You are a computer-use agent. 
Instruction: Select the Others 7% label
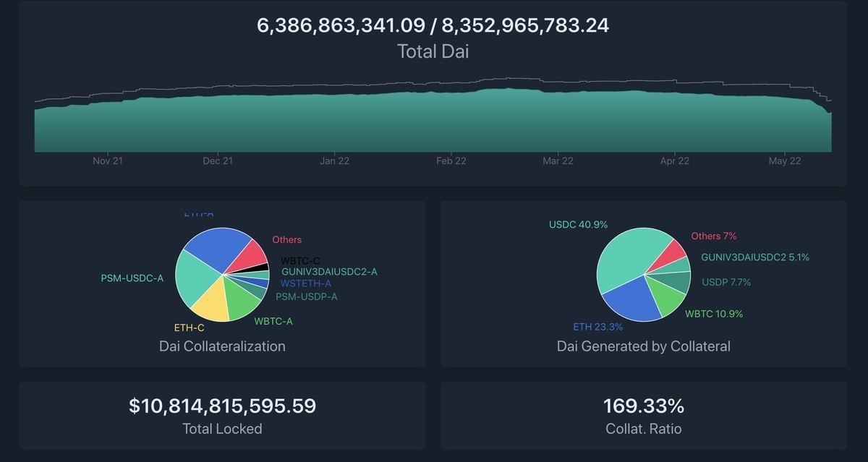point(714,236)
